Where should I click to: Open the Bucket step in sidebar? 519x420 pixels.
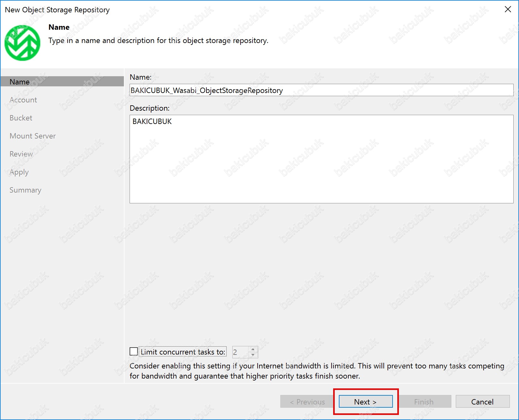click(21, 118)
